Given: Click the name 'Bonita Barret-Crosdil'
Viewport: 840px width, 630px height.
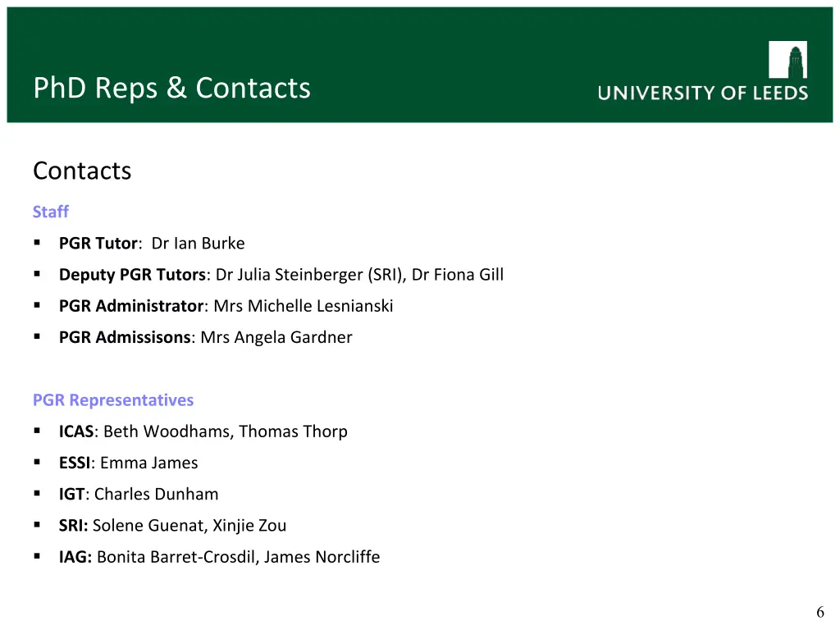Looking at the screenshot, I should tap(176, 557).
